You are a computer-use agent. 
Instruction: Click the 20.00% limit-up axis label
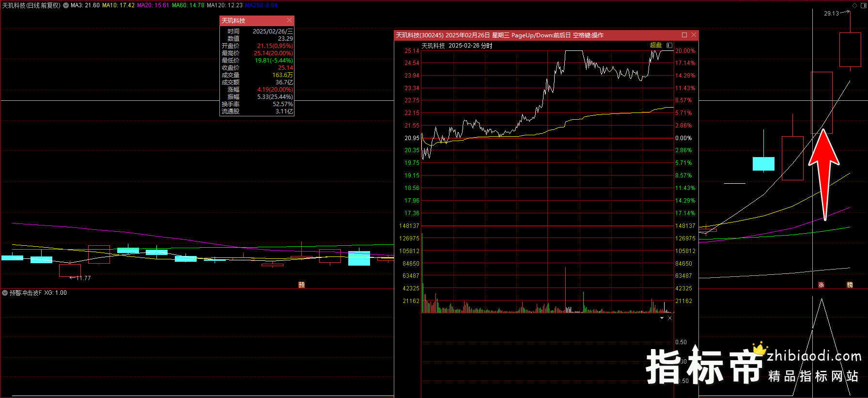pos(685,51)
